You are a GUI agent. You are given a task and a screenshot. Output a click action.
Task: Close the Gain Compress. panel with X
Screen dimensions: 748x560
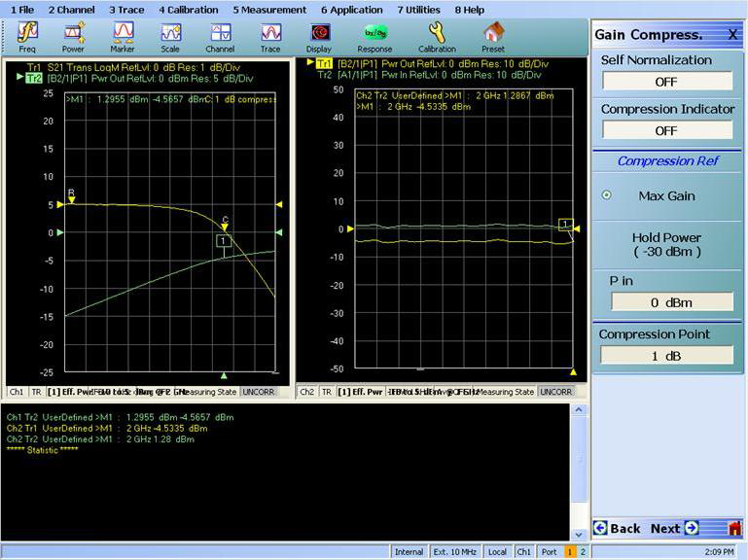[731, 34]
